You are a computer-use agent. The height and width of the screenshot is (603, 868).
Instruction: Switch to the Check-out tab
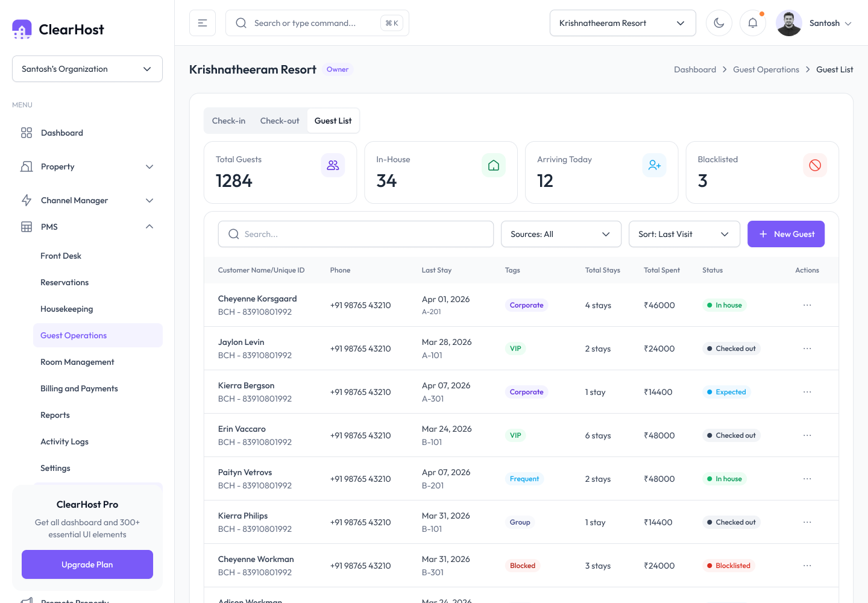click(x=280, y=121)
